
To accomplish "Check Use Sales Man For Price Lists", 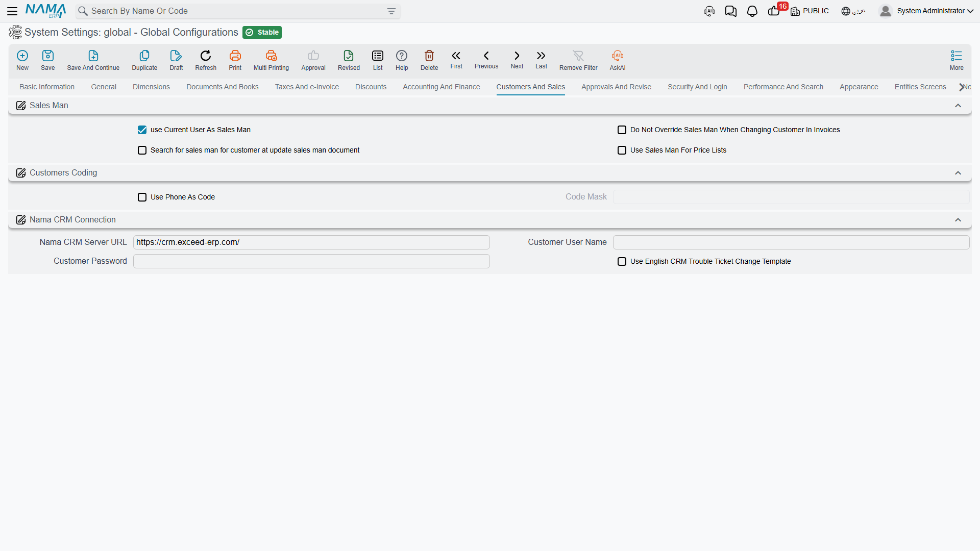I will point(622,151).
